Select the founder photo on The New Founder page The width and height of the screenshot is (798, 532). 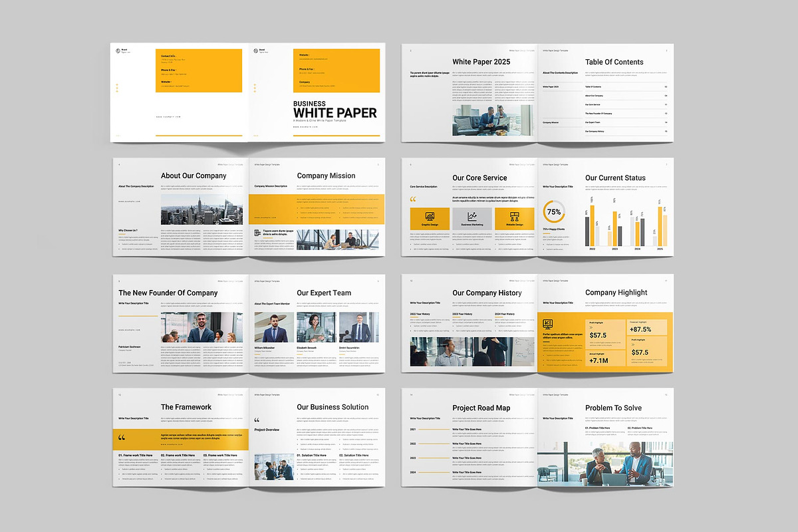click(x=202, y=327)
